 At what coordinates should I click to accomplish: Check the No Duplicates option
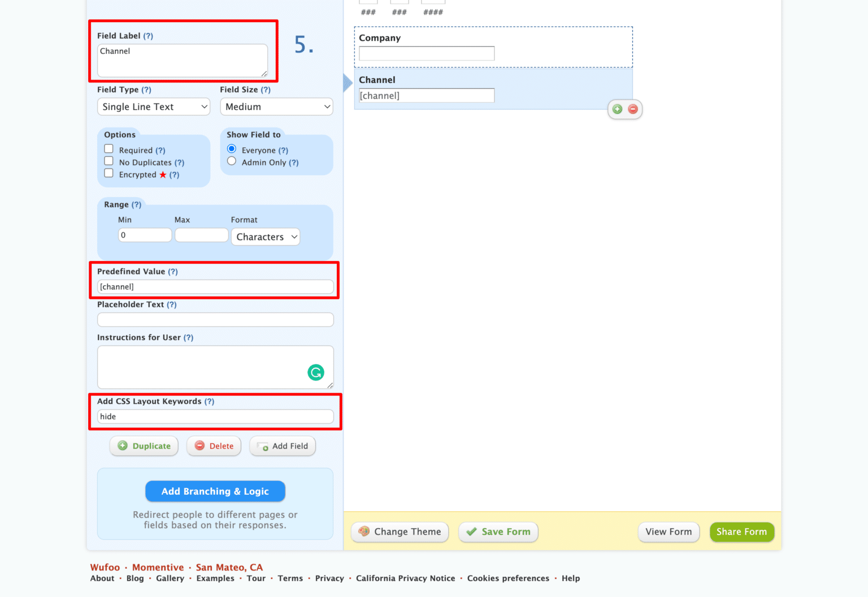108,160
